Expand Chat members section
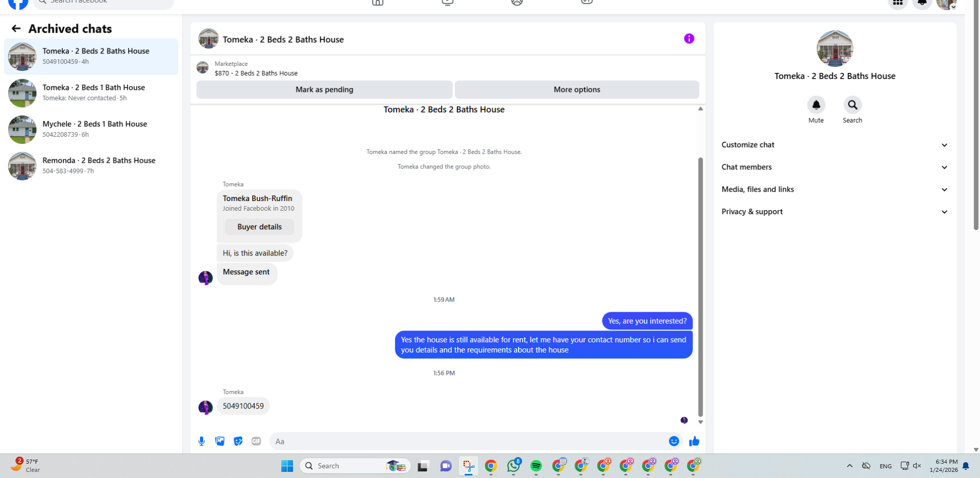 pos(835,167)
